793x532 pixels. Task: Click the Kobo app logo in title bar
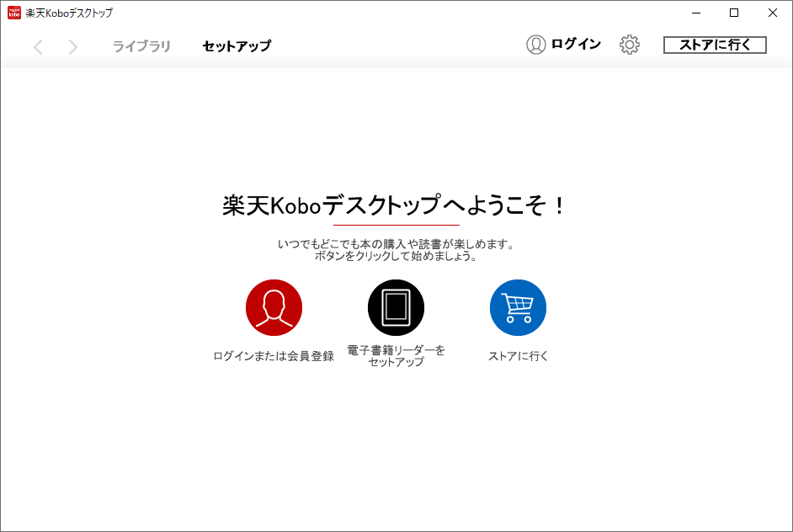pyautogui.click(x=14, y=13)
